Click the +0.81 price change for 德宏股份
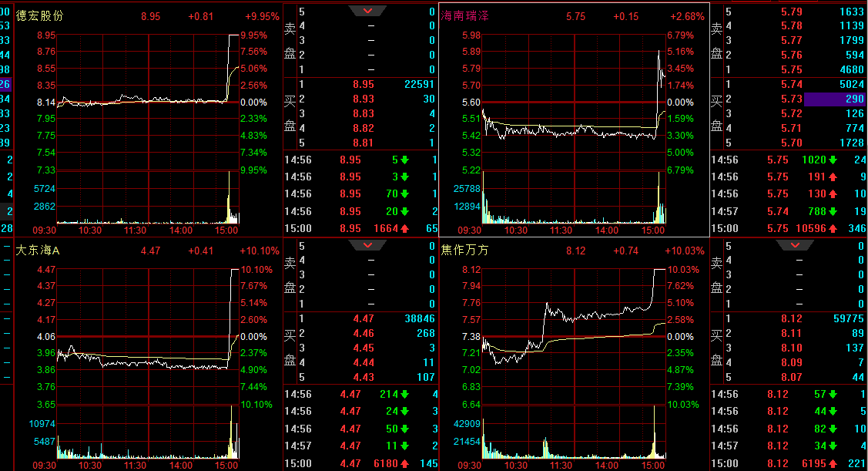 pyautogui.click(x=200, y=17)
